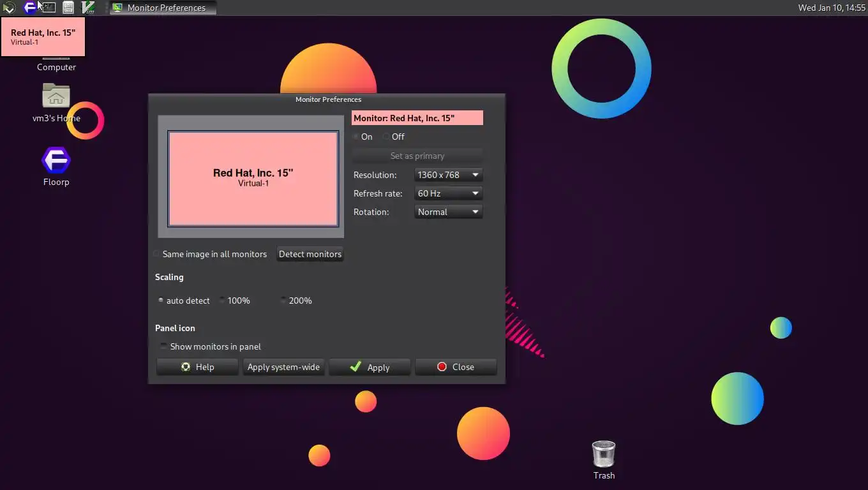This screenshot has width=868, height=490.
Task: Launch Floorp from the top panel launcher
Action: [x=29, y=8]
